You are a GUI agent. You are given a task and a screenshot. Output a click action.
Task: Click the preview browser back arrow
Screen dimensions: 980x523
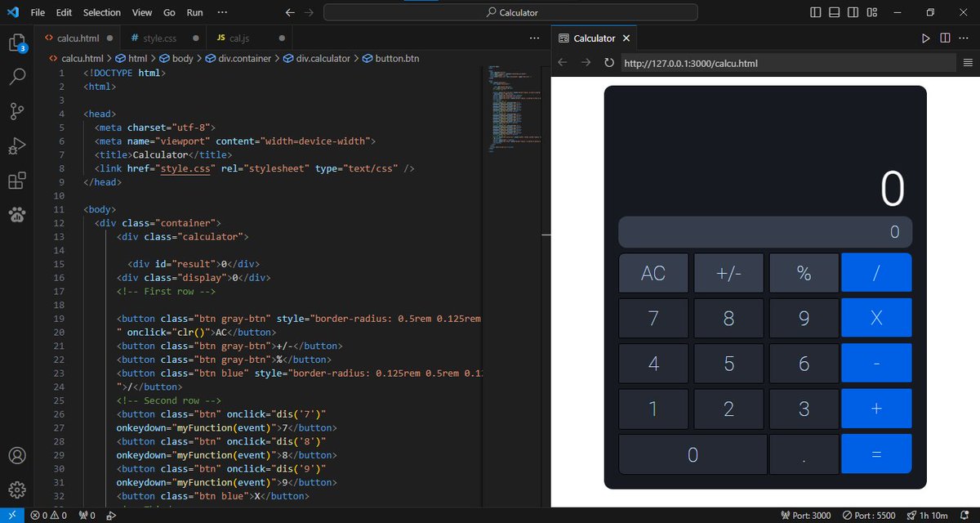[x=563, y=63]
